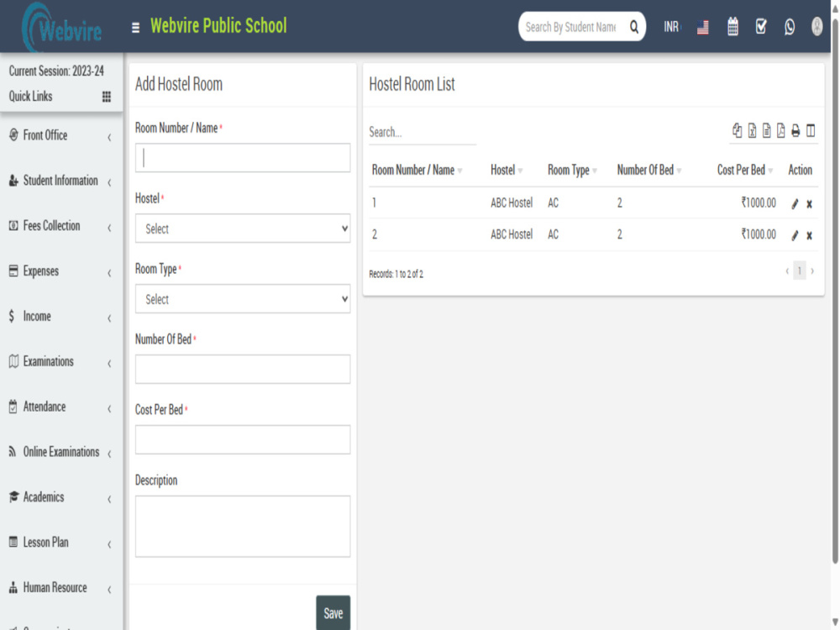Print the hostel room list

795,130
